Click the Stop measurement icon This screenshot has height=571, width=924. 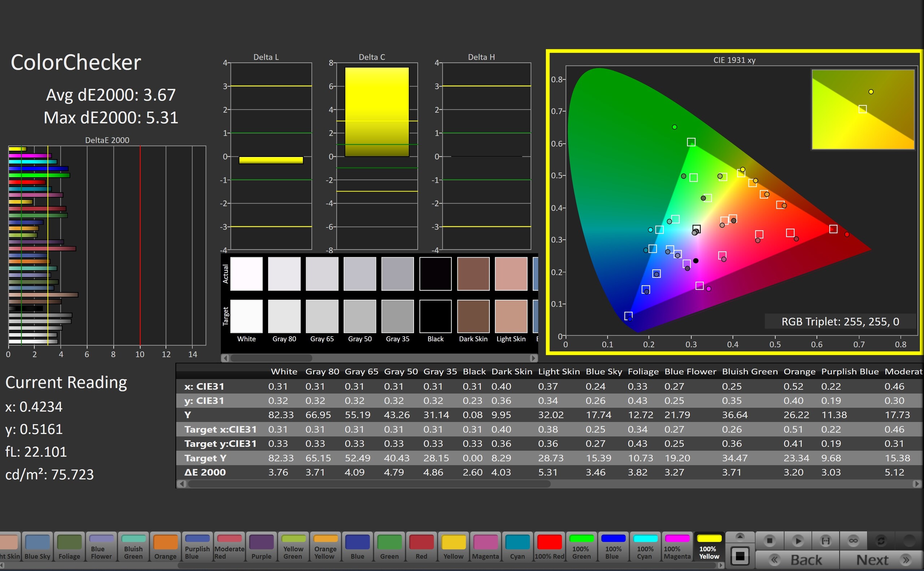click(x=770, y=541)
